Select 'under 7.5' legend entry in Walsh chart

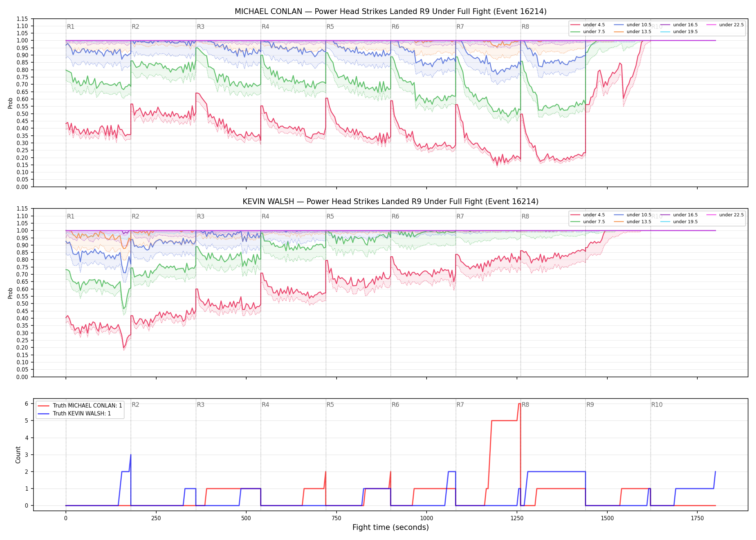point(588,222)
